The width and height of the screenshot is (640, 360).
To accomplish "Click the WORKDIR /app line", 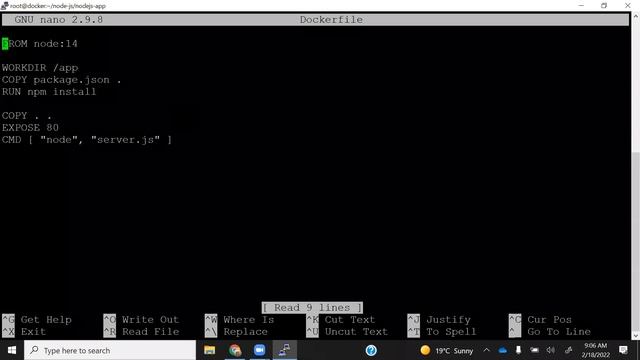I will point(40,68).
